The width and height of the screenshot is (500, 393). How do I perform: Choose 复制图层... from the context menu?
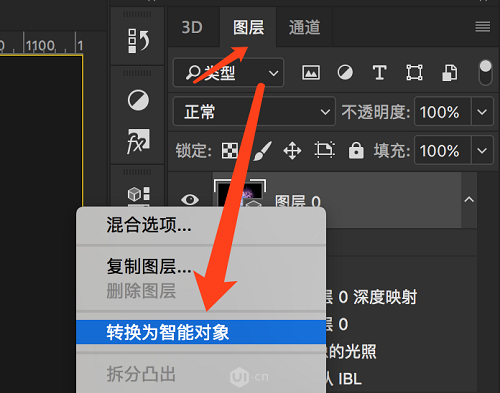[x=201, y=267]
